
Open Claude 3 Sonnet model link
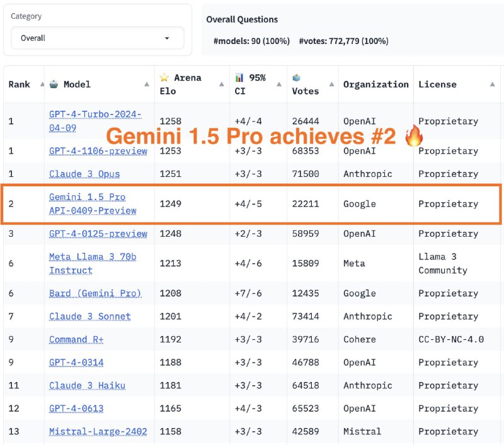[x=89, y=317]
